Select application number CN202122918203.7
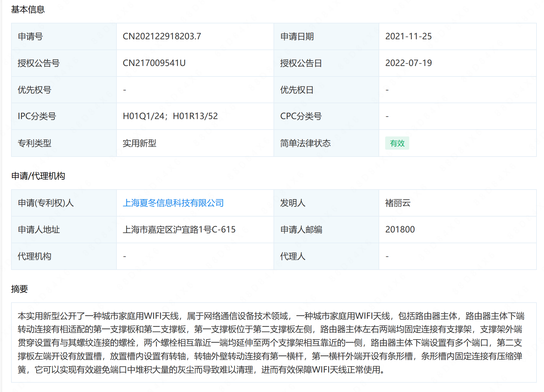 [162, 36]
